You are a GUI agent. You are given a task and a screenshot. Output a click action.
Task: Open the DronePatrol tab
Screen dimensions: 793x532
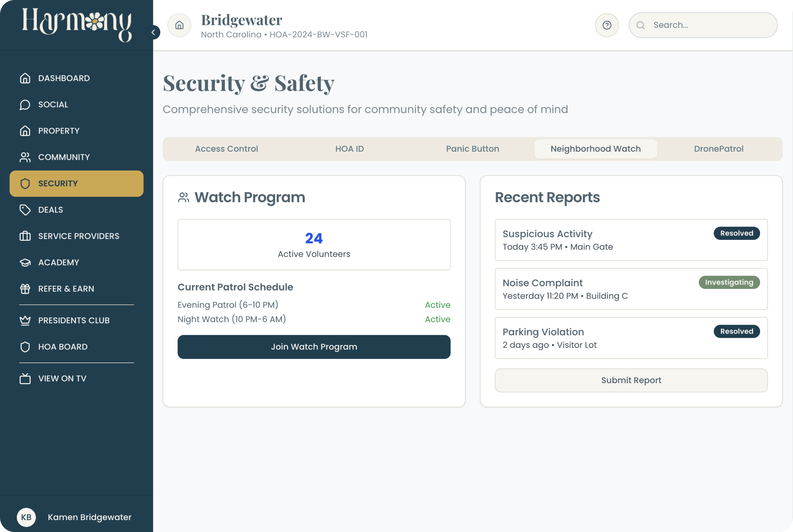coord(718,149)
